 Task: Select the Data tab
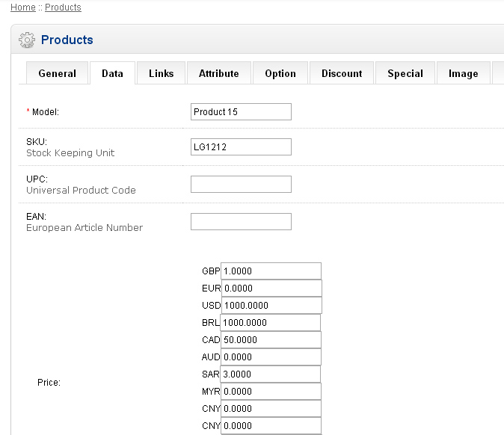click(x=112, y=73)
